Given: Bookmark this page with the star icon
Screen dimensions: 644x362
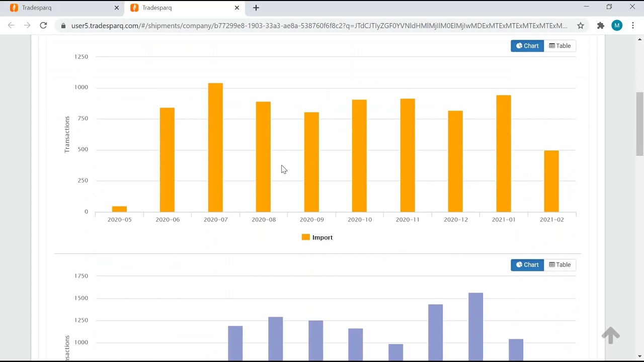Looking at the screenshot, I should 581,26.
